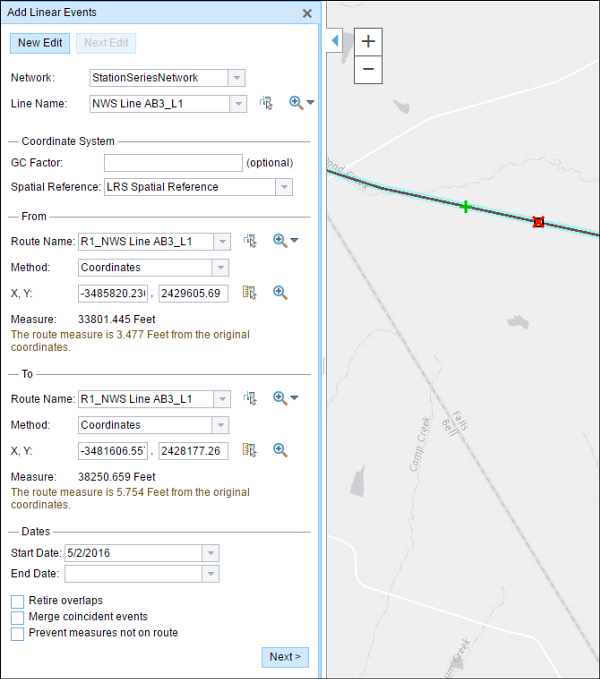
Task: Click select-line-on-map icon beside Line Name
Action: click(x=266, y=103)
